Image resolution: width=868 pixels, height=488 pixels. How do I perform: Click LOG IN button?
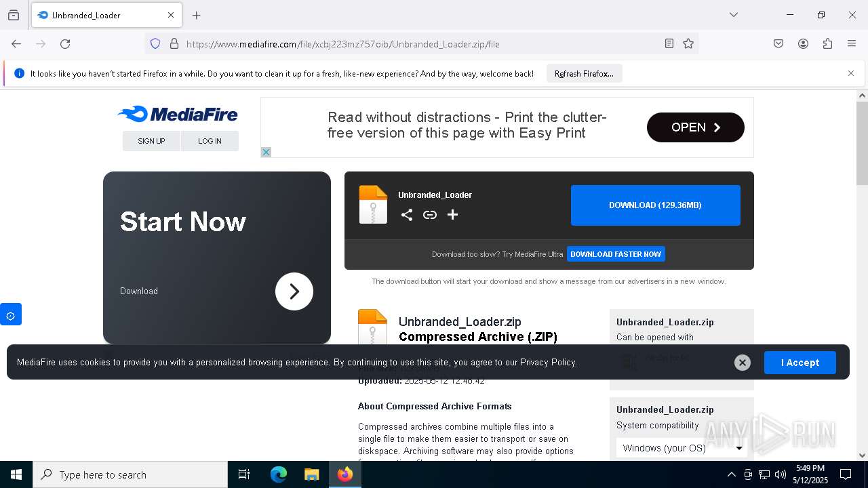pos(210,141)
